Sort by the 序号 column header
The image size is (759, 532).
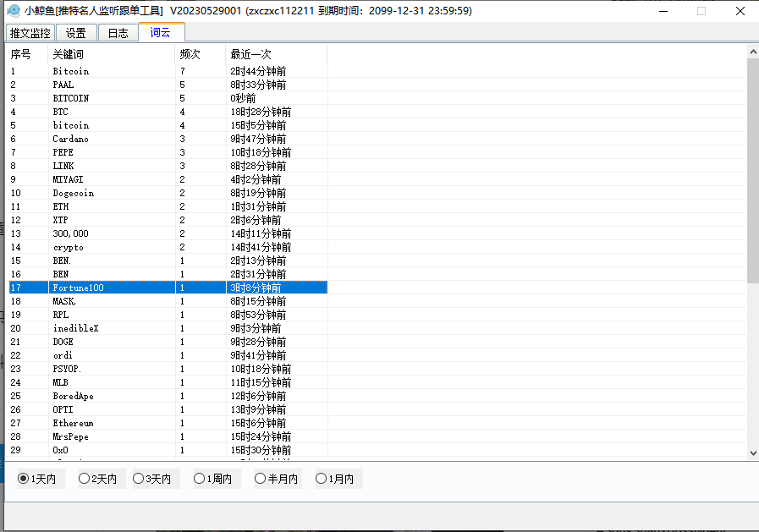click(28, 54)
